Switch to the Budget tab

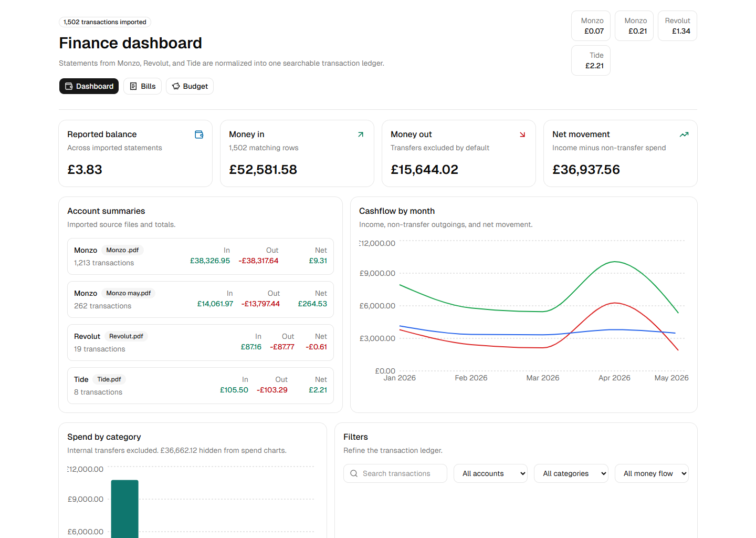pos(190,86)
